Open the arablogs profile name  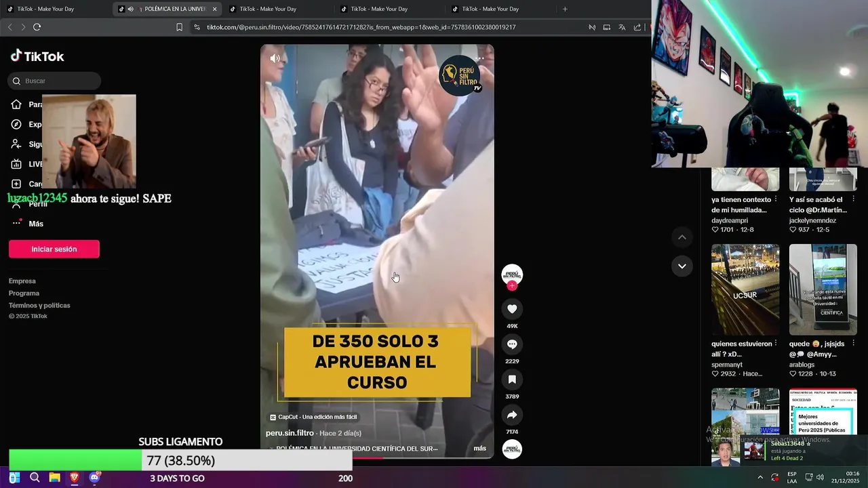coord(803,365)
